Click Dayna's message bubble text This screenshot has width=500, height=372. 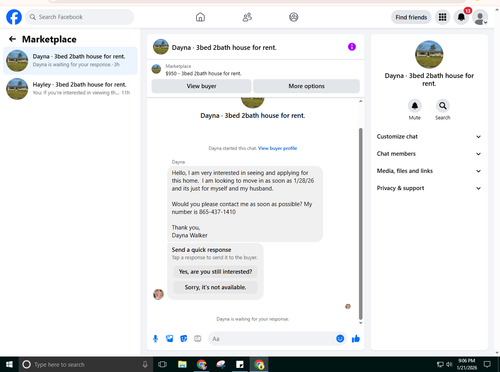pos(245,204)
